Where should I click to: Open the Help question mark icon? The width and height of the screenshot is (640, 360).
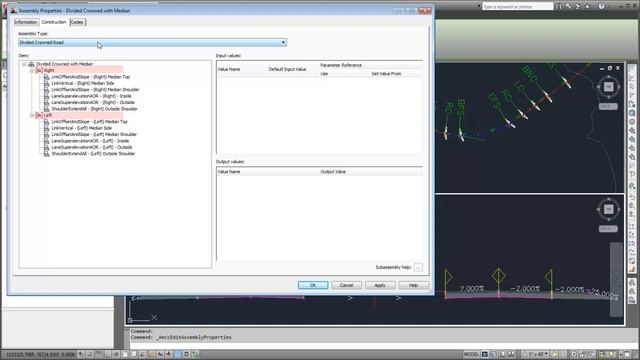(602, 7)
